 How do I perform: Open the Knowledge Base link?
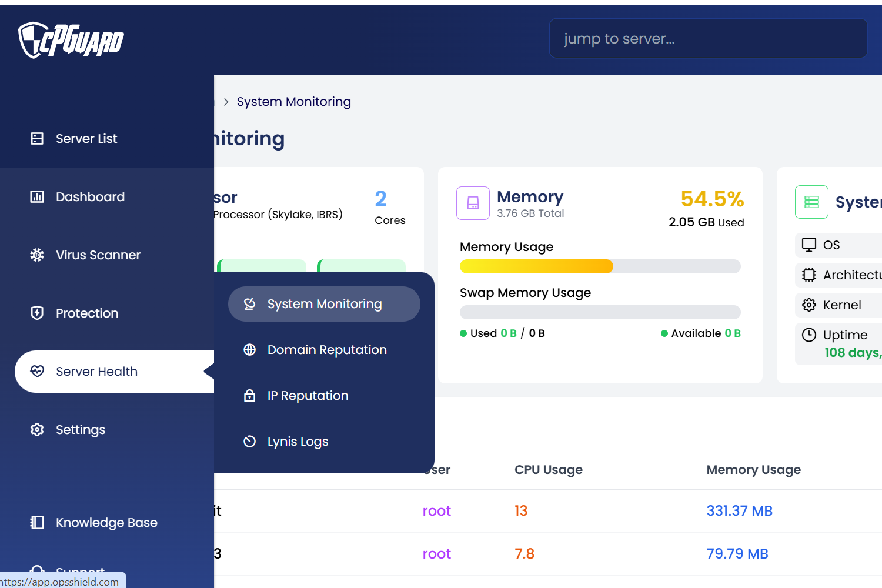pyautogui.click(x=107, y=522)
